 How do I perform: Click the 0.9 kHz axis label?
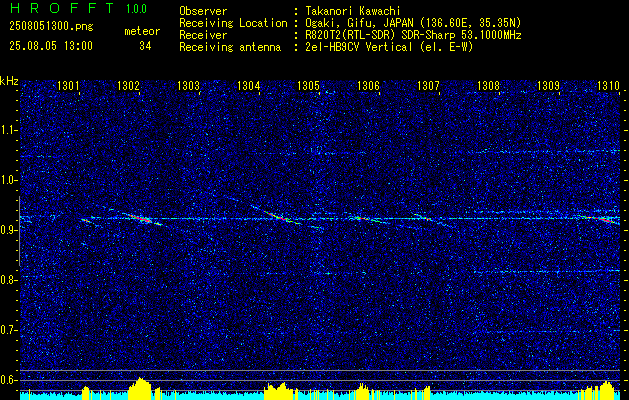(9, 230)
